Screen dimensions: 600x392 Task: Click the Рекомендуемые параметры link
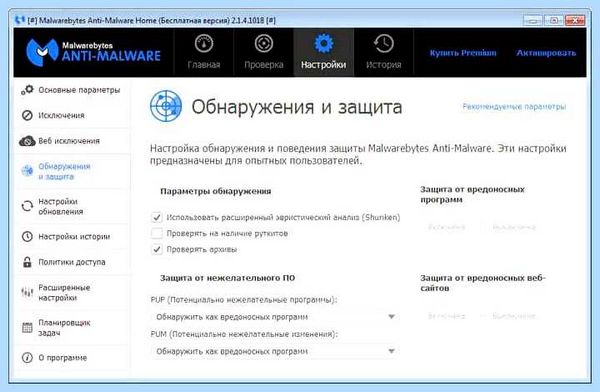click(514, 106)
